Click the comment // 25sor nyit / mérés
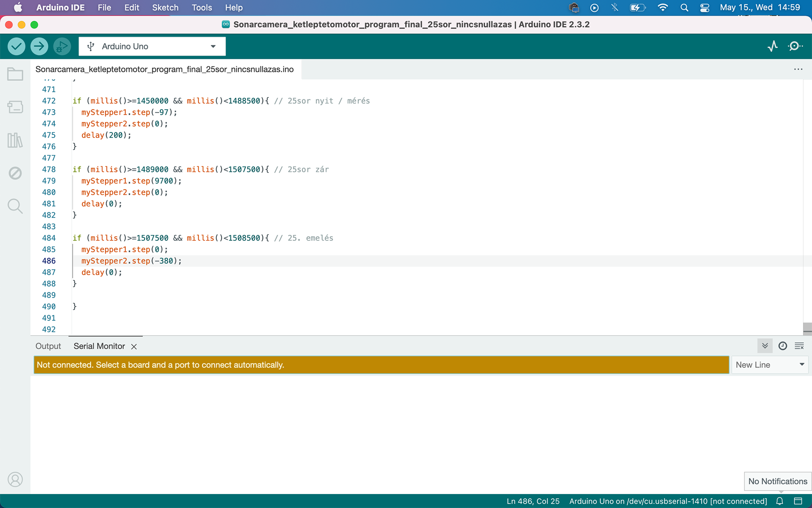The width and height of the screenshot is (812, 508). [322, 101]
